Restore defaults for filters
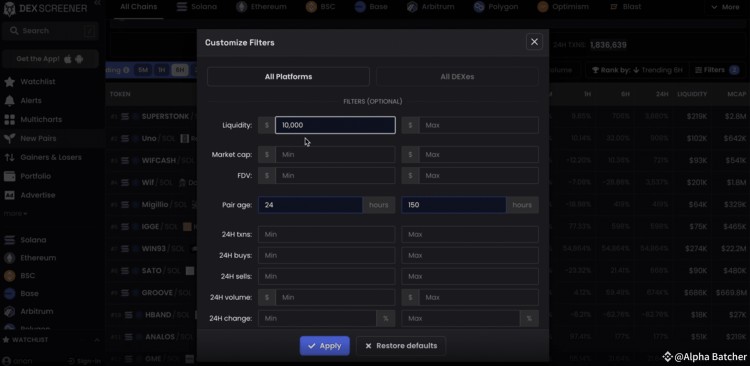 pos(401,346)
